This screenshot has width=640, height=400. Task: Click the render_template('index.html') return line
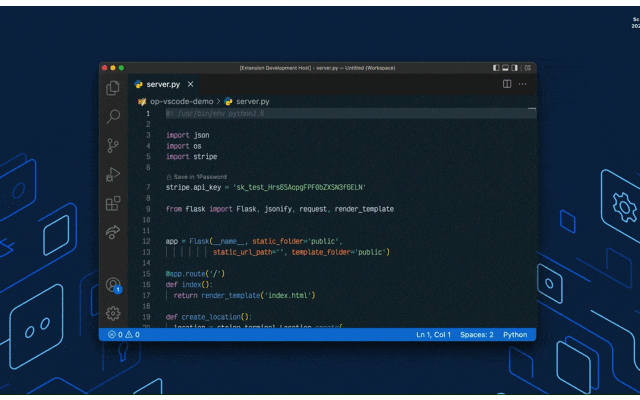click(244, 296)
